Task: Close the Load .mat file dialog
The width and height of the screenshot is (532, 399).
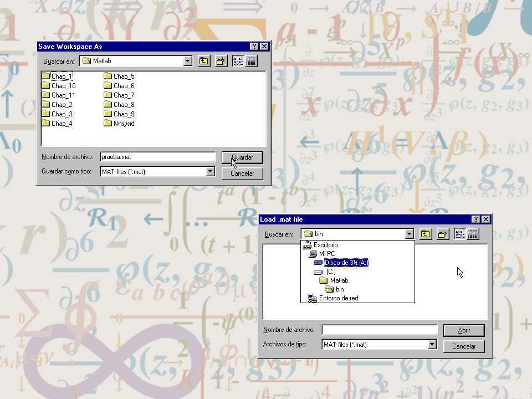Action: (486, 219)
